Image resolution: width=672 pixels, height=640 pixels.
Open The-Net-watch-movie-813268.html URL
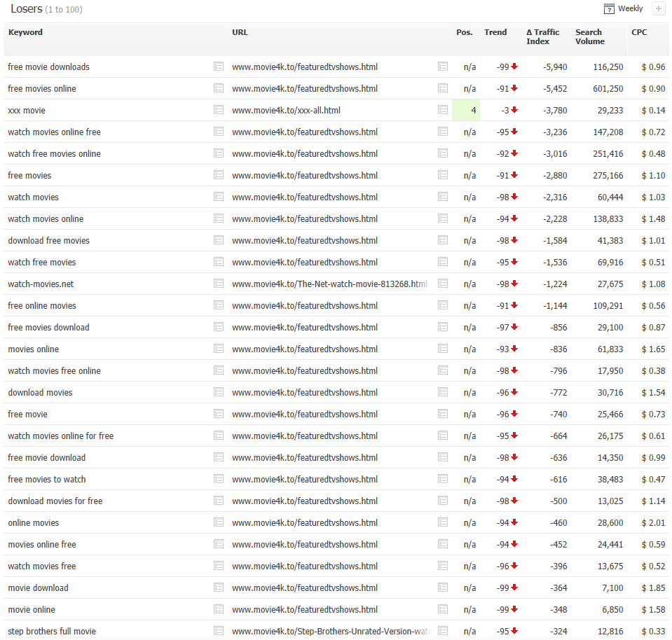pos(329,284)
